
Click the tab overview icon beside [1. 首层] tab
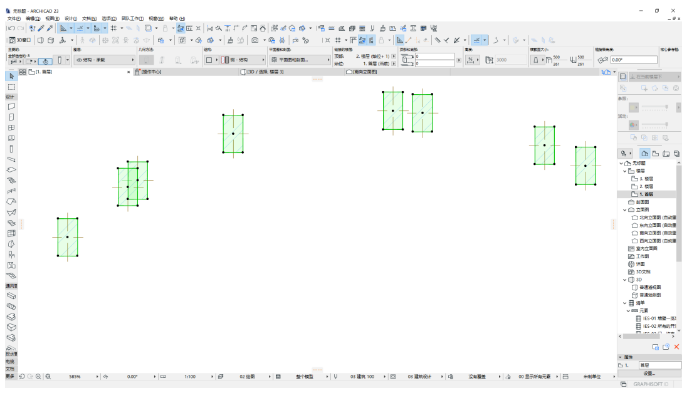(23, 72)
